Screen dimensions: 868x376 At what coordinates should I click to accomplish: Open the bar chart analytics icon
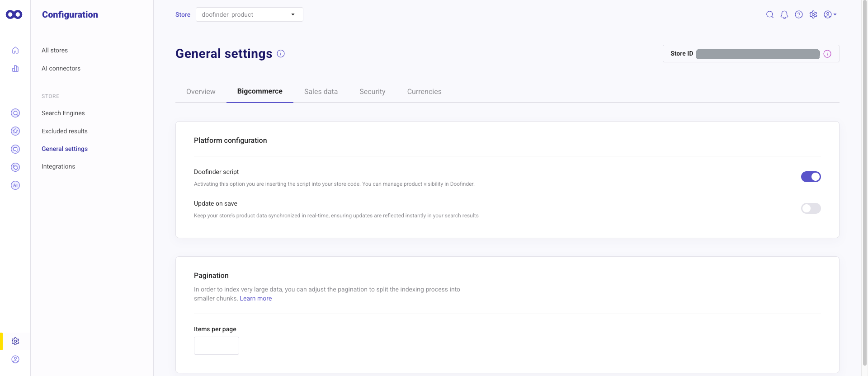15,68
